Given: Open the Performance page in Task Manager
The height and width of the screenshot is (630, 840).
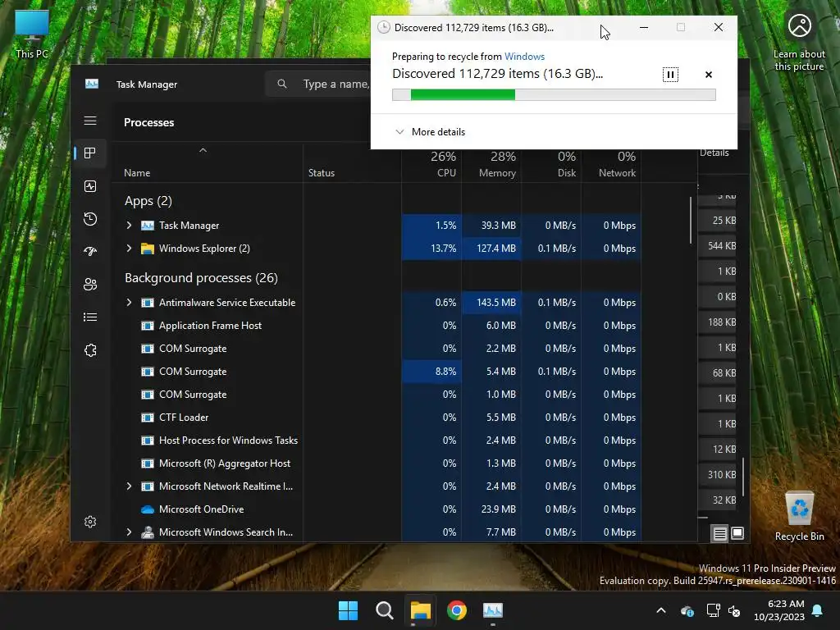Looking at the screenshot, I should pyautogui.click(x=90, y=186).
